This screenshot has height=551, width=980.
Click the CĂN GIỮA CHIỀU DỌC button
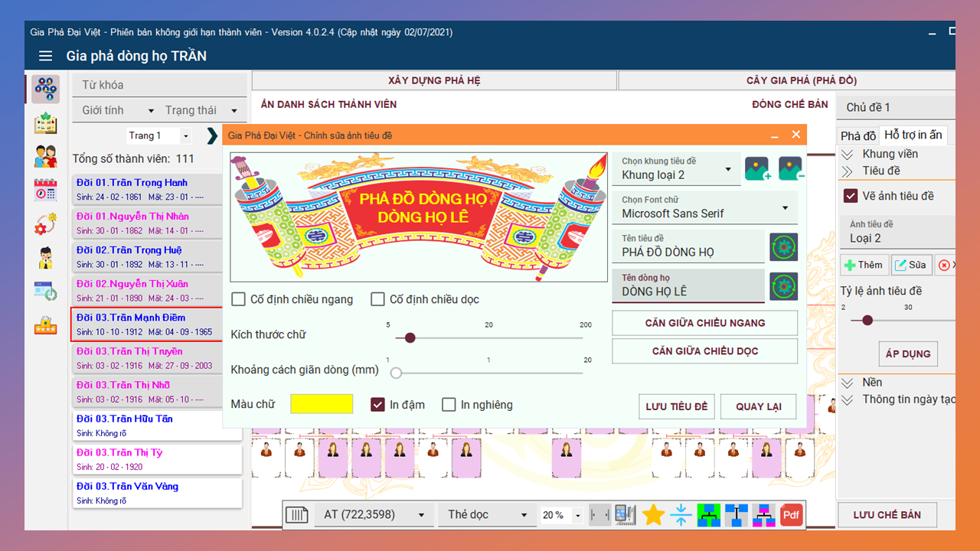[x=705, y=351]
